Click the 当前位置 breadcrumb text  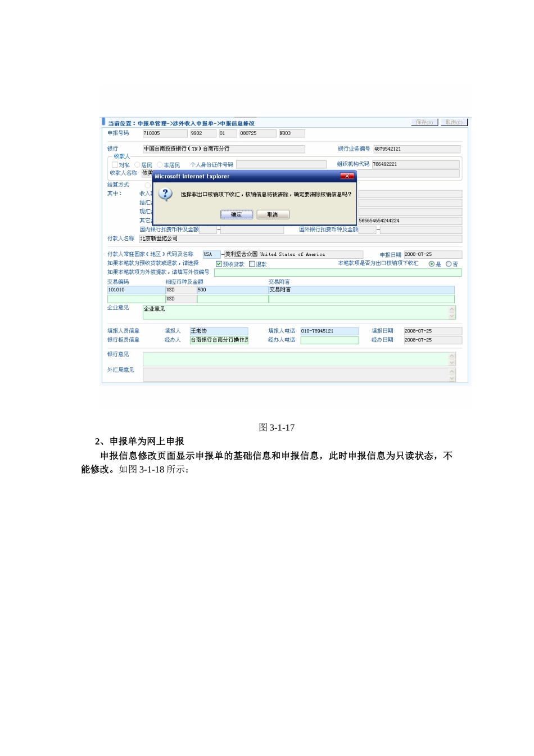pyautogui.click(x=181, y=123)
